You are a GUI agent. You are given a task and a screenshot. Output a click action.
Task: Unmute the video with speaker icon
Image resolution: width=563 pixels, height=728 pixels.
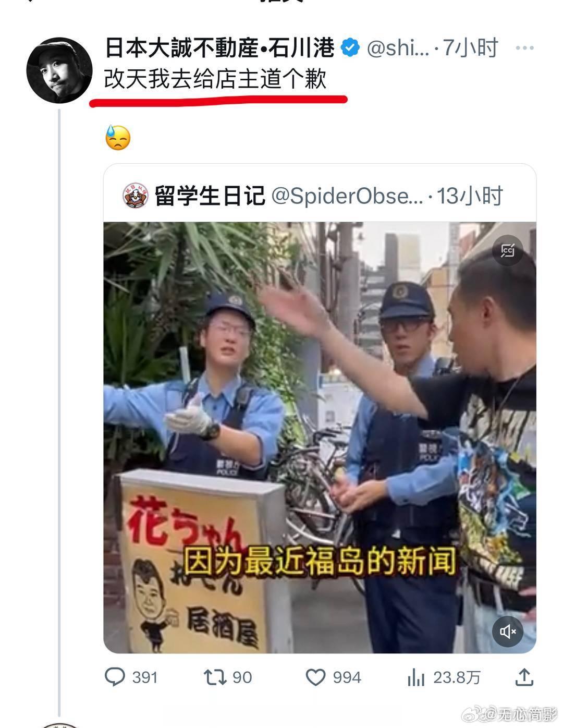click(508, 632)
